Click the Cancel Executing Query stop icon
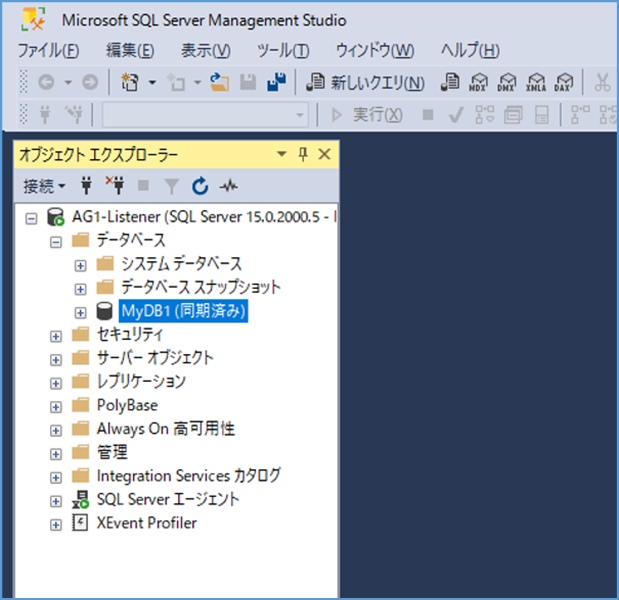This screenshot has height=600, width=619. [428, 115]
